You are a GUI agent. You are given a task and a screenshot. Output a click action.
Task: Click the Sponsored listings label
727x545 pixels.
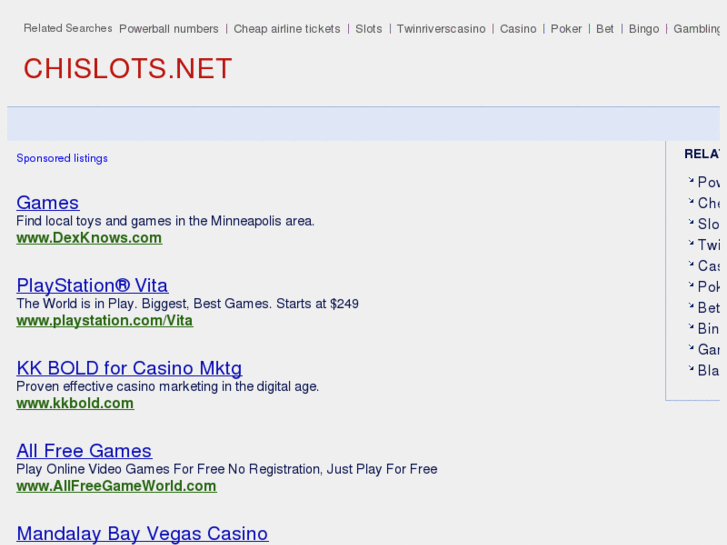point(62,158)
